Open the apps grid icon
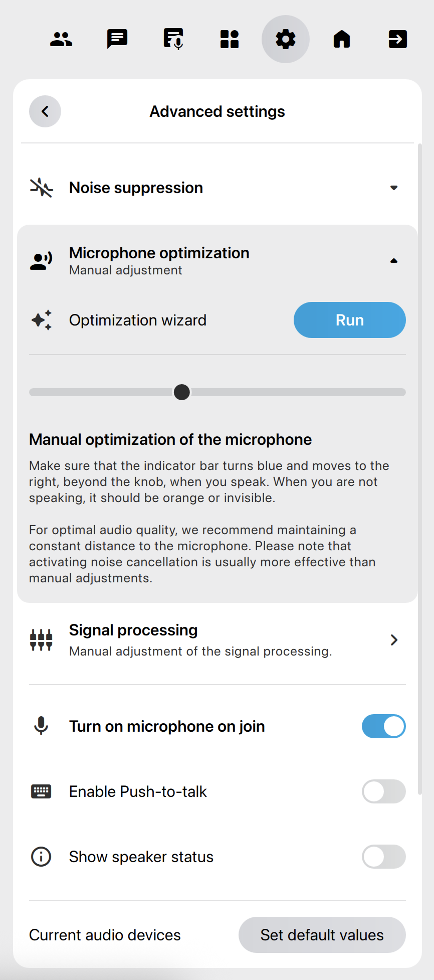The height and width of the screenshot is (980, 434). pyautogui.click(x=230, y=39)
